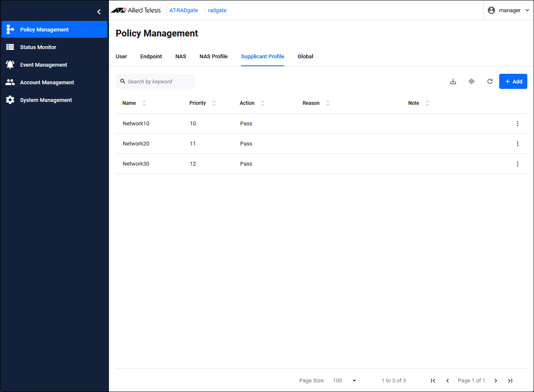534x392 pixels.
Task: Switch to the NAS Profile tab
Action: (213, 57)
